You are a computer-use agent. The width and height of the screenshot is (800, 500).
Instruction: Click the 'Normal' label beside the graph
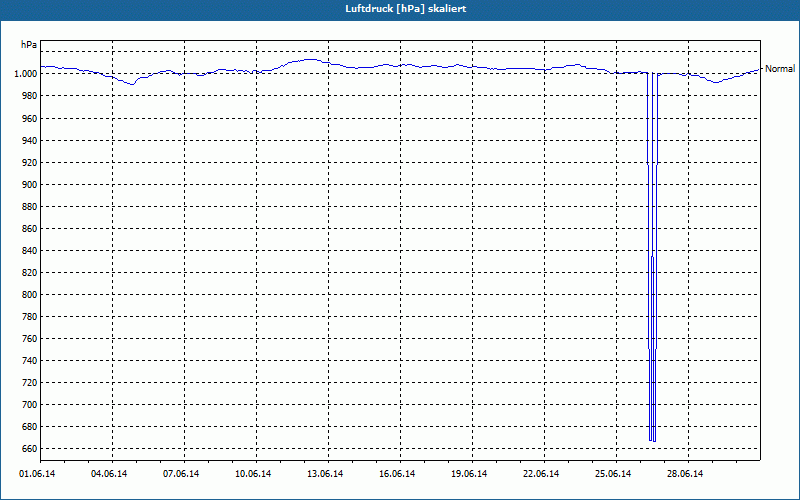(780, 68)
